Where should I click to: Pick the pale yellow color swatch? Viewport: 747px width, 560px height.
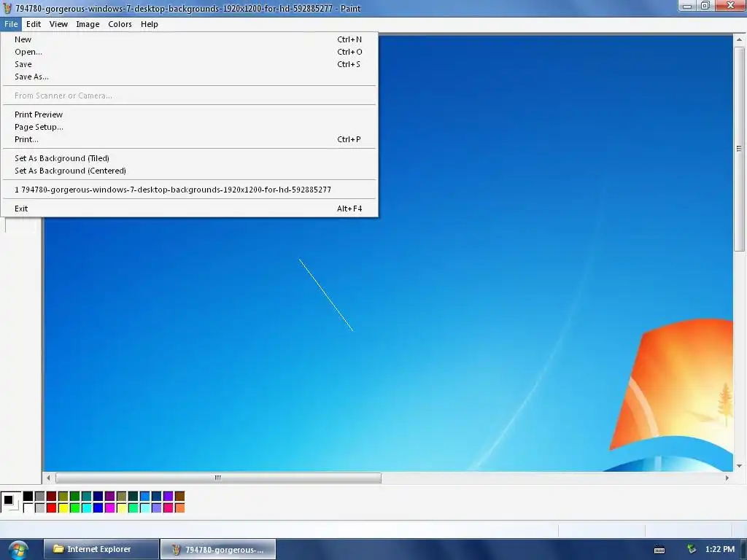(x=122, y=508)
